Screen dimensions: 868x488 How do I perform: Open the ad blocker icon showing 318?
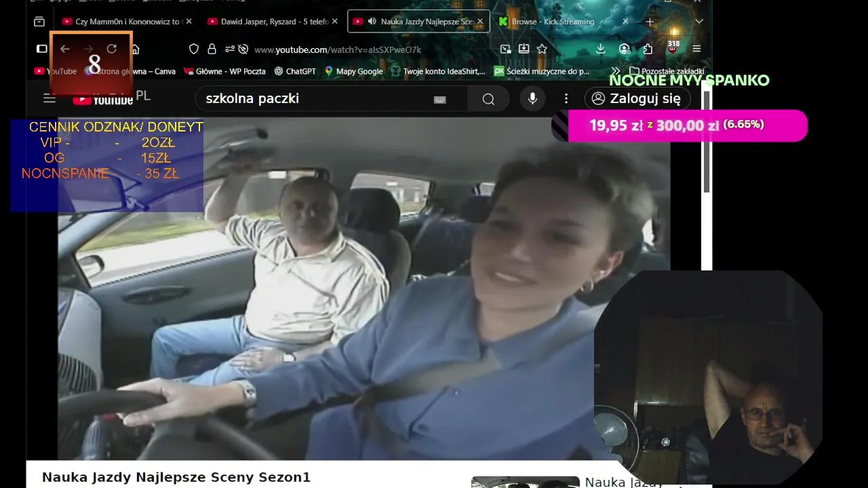[673, 47]
